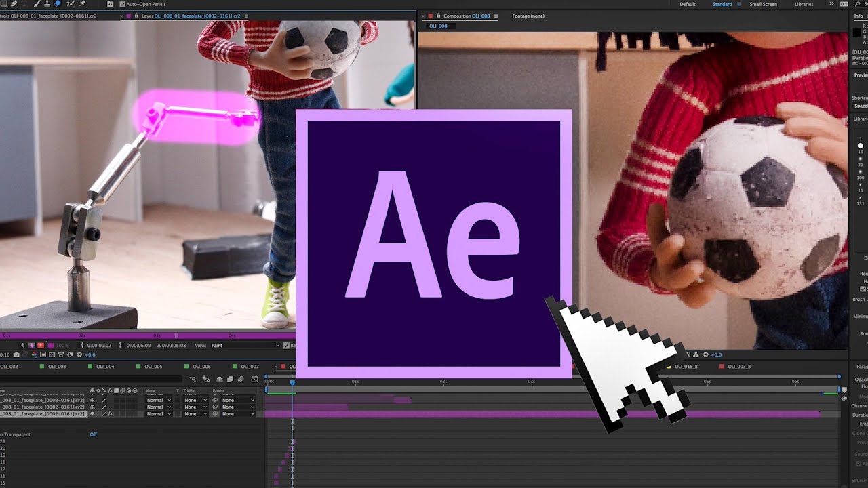The width and height of the screenshot is (868, 488).
Task: Toggle the Hide Shy Layers icon
Action: coord(219,379)
